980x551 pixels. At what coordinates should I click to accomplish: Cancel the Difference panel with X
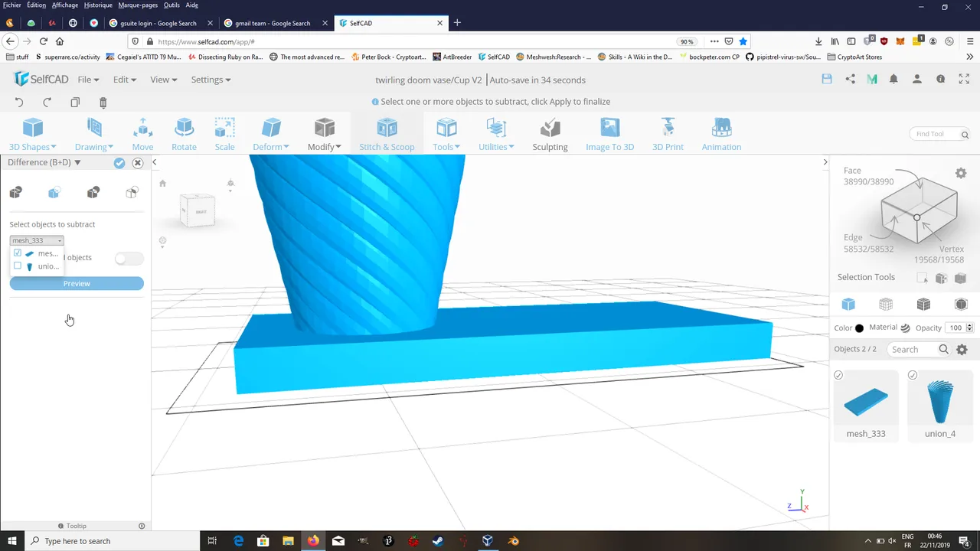(x=138, y=163)
